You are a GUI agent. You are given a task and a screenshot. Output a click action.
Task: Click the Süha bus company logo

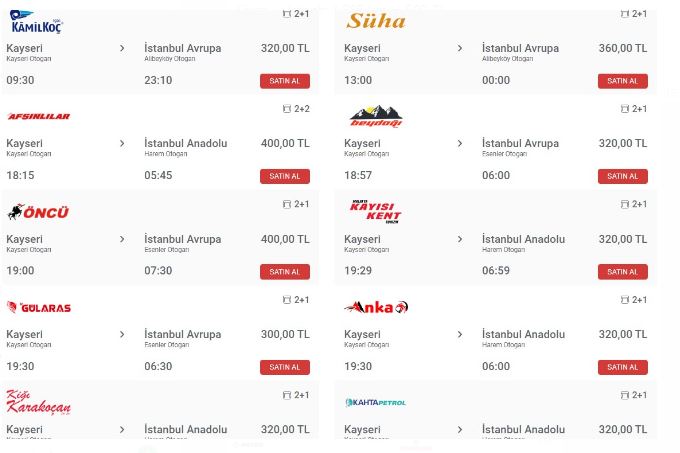pyautogui.click(x=376, y=21)
